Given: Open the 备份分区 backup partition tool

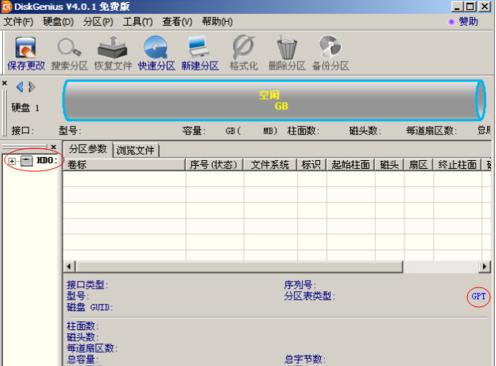Looking at the screenshot, I should (330, 54).
